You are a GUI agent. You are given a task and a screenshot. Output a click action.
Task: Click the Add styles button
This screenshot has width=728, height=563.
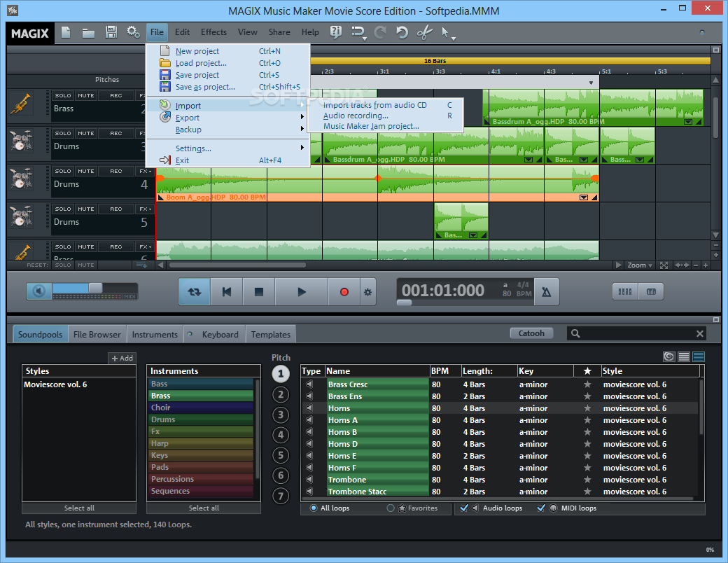(122, 358)
